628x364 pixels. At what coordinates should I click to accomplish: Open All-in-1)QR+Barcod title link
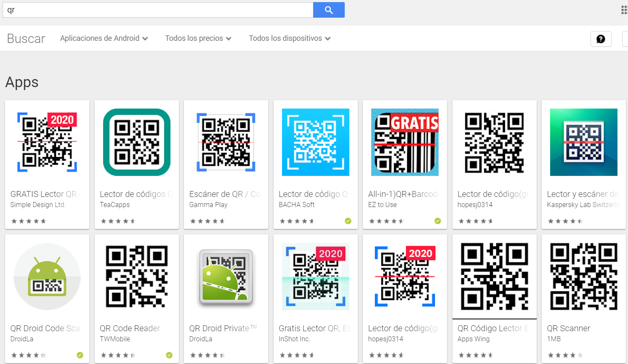coord(403,194)
